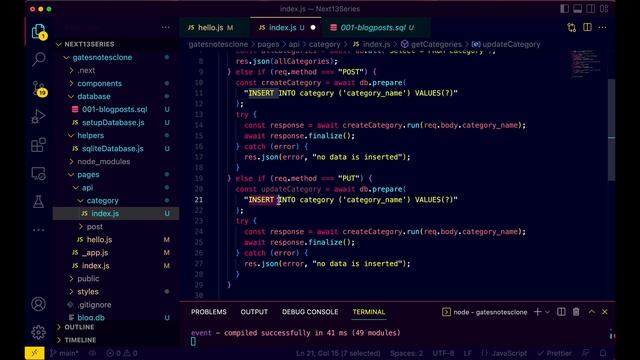Viewport: 640px width, 360px height.
Task: Select the index.js editor tab
Action: pyautogui.click(x=286, y=28)
